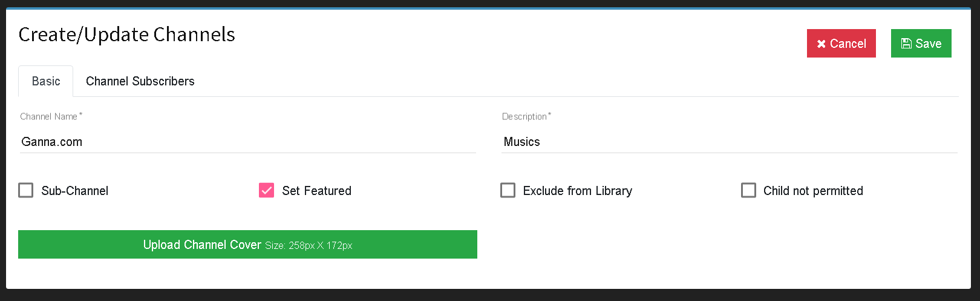Click the small Channel Name field label
This screenshot has height=301, width=980.
(x=51, y=116)
